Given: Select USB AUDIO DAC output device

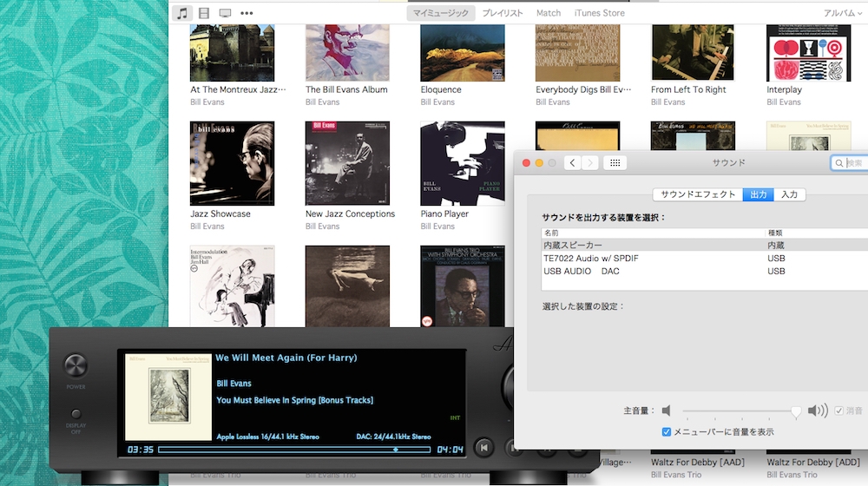Looking at the screenshot, I should point(705,272).
